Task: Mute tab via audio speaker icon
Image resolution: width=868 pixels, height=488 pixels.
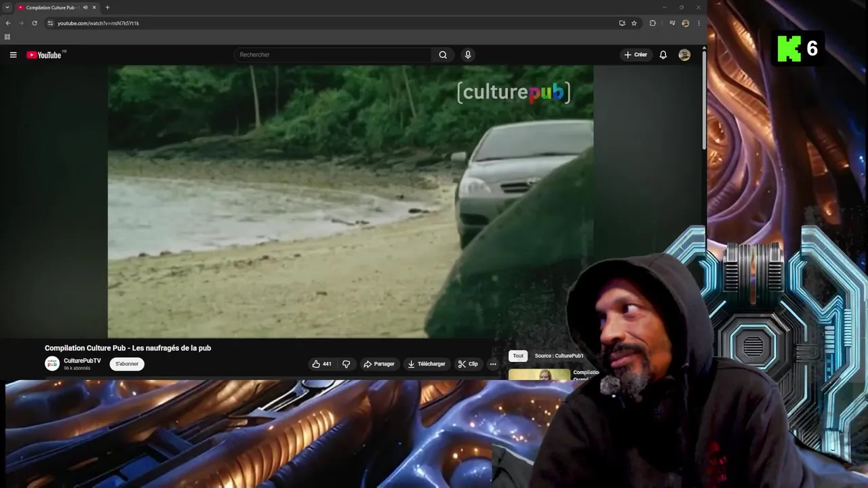Action: click(85, 7)
